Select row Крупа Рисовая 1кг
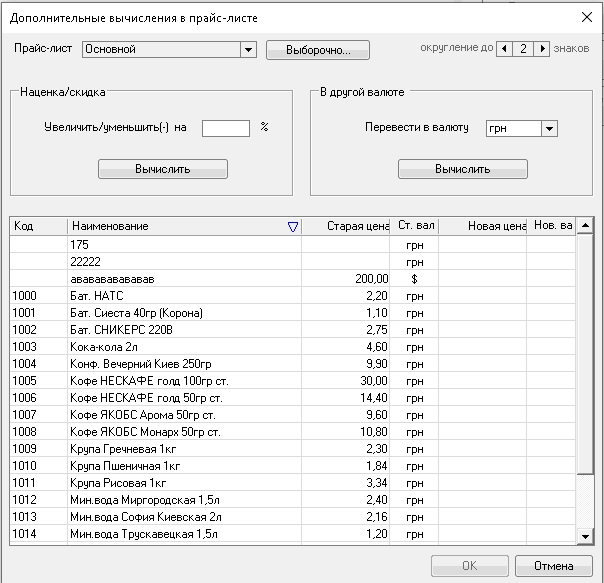The width and height of the screenshot is (604, 583). click(x=293, y=482)
